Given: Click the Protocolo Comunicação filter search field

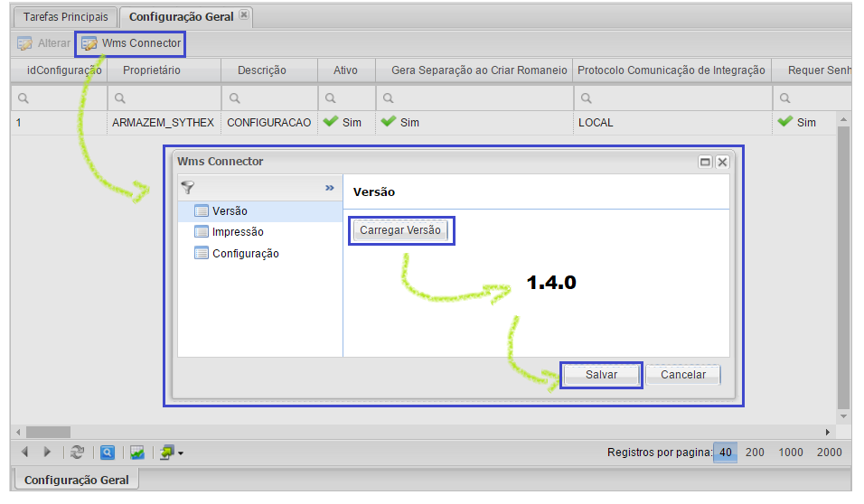Looking at the screenshot, I should pyautogui.click(x=672, y=98).
